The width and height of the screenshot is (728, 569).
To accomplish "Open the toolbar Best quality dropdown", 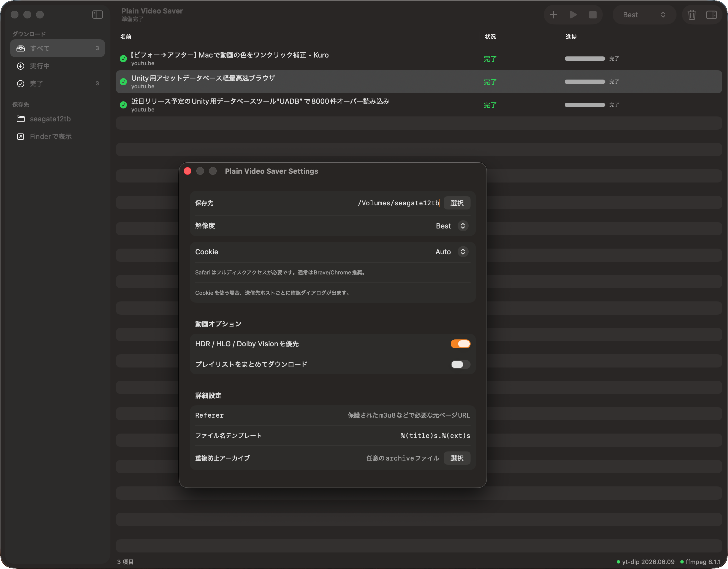I will point(644,15).
